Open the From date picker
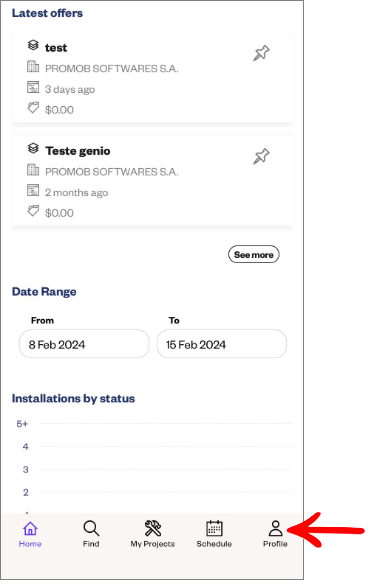 [x=84, y=344]
